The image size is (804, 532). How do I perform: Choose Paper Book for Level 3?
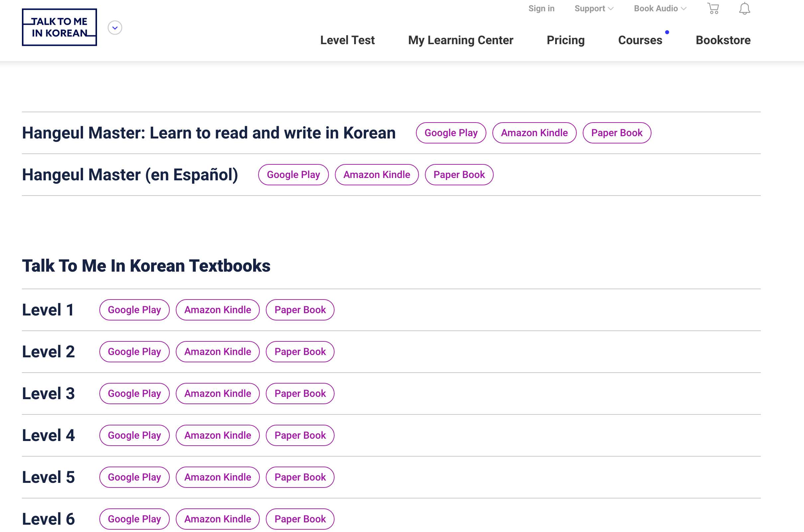pyautogui.click(x=300, y=394)
